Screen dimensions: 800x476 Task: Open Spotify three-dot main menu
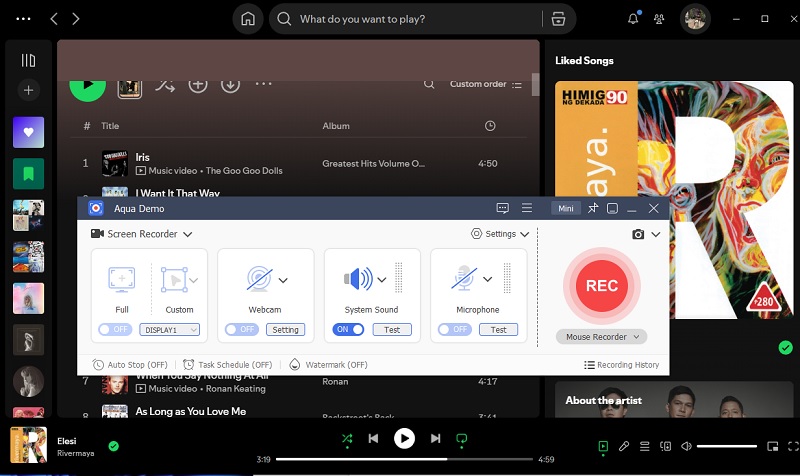23,19
